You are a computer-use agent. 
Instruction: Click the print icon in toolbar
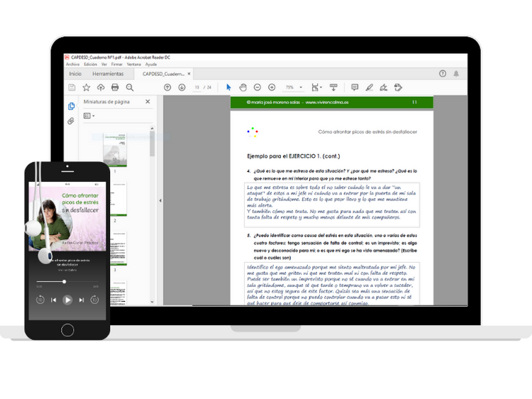115,87
